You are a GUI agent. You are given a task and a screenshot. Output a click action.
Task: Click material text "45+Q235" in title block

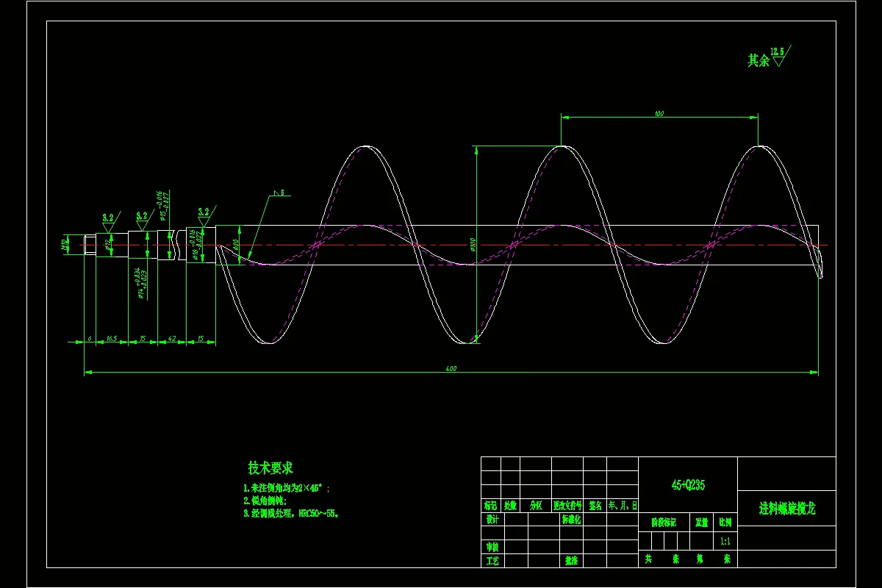pos(688,484)
